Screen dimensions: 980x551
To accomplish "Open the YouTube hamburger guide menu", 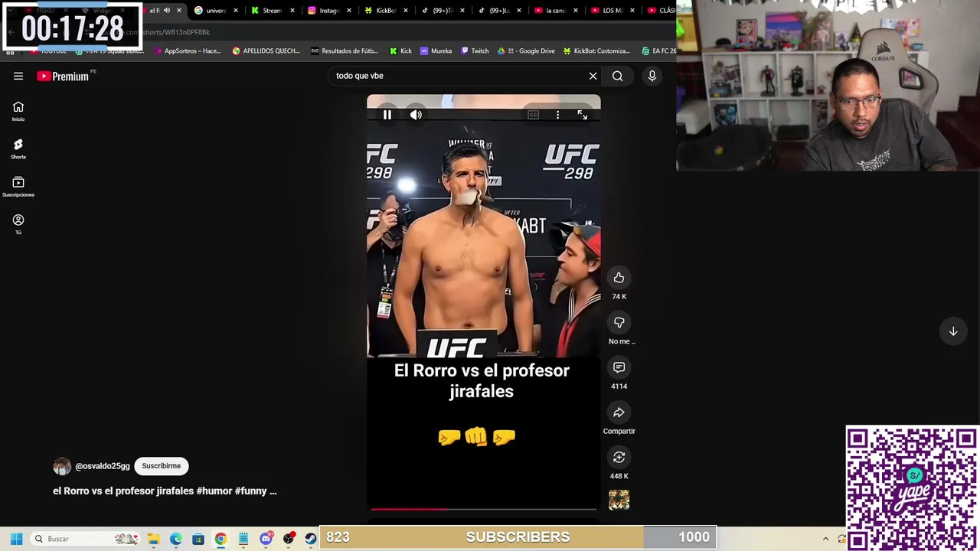I will (x=18, y=76).
